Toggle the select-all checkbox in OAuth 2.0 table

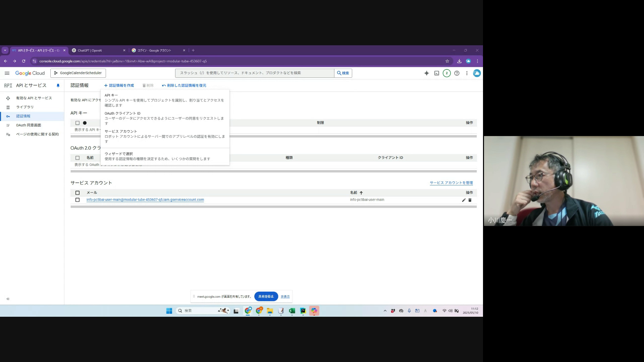point(77,158)
